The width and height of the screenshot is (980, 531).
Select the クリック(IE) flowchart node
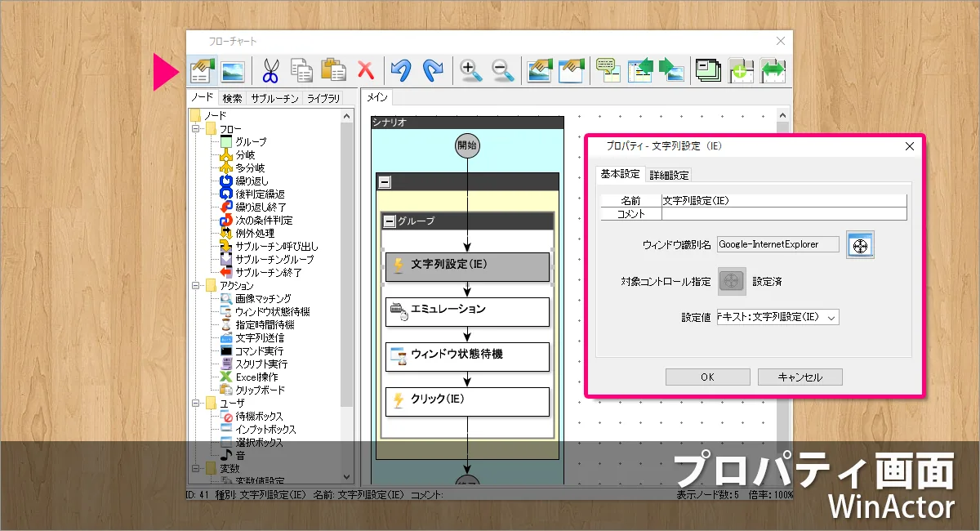467,401
